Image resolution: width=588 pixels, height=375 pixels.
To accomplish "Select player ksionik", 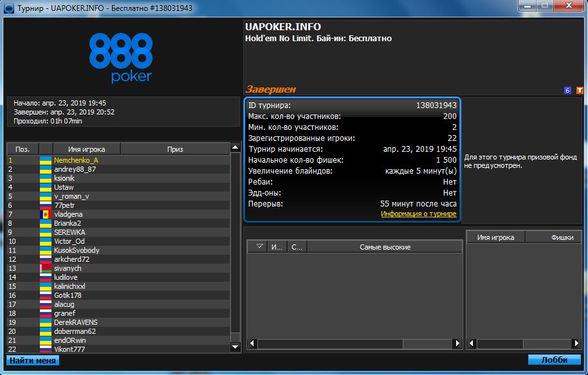I will 118,178.
